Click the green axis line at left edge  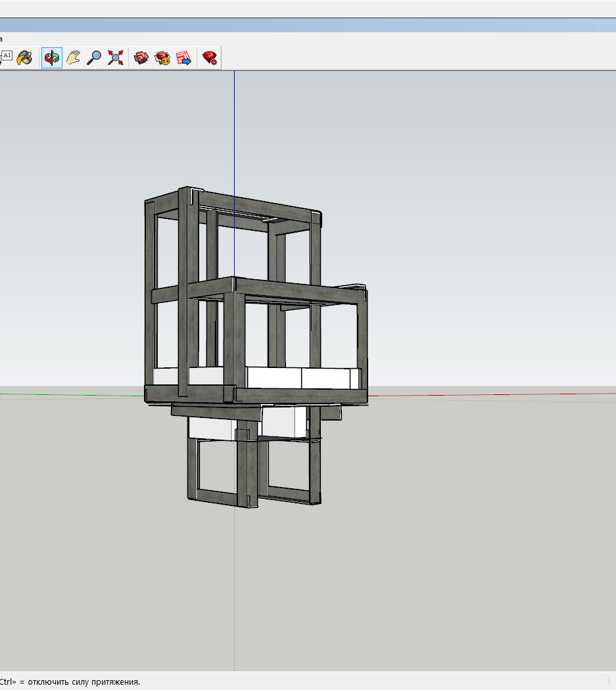(x=66, y=396)
